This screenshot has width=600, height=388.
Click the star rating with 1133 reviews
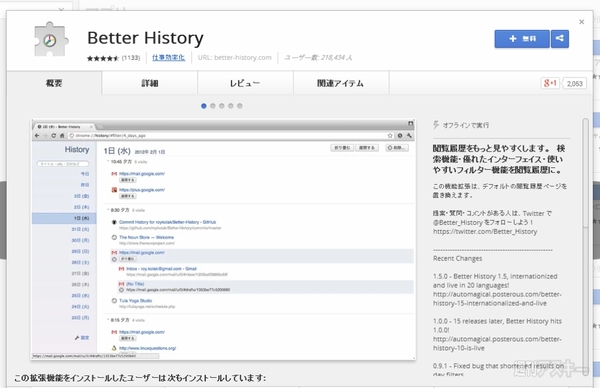coord(113,58)
